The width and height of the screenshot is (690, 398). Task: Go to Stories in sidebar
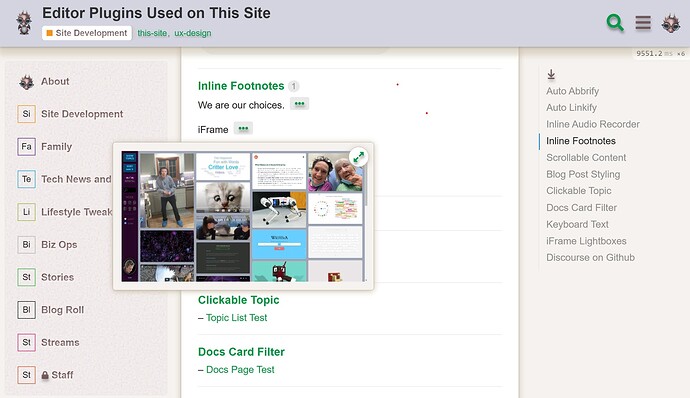[57, 277]
